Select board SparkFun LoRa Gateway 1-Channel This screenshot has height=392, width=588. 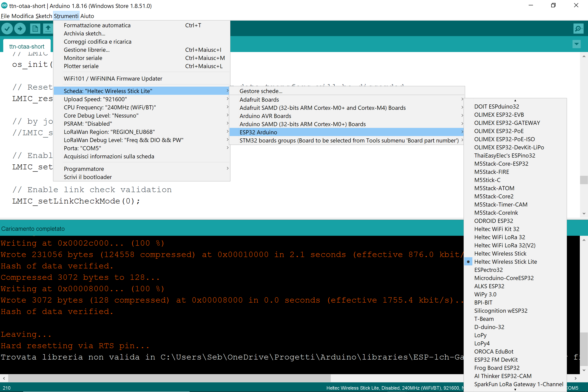[x=515, y=384]
